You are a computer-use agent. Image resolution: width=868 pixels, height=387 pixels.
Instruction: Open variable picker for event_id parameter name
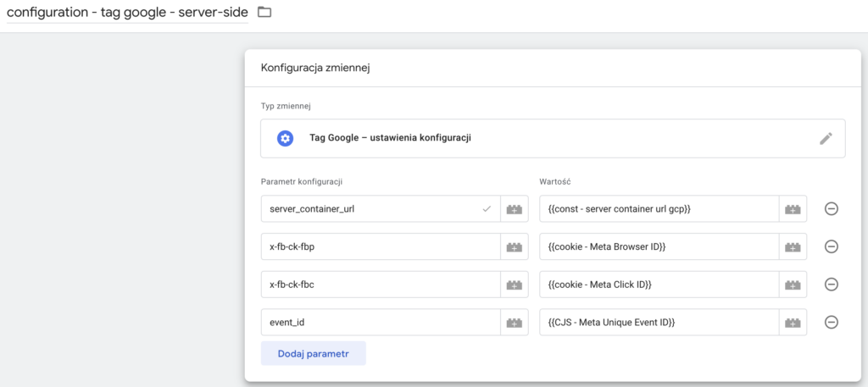click(x=514, y=322)
